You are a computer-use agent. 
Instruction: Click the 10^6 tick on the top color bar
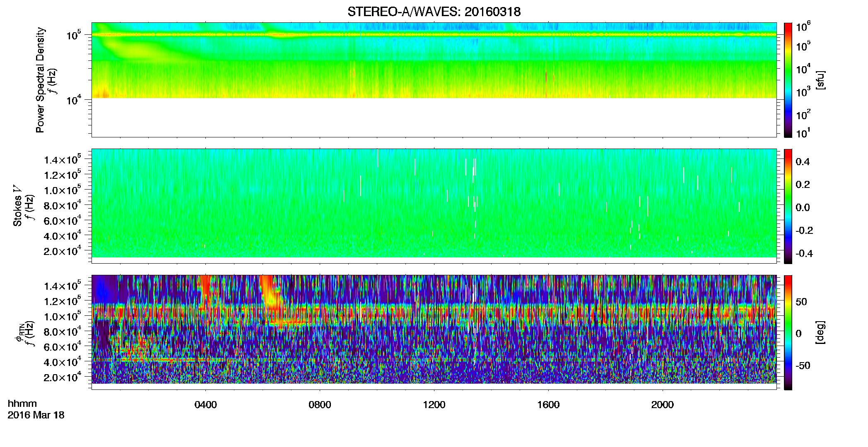click(803, 27)
